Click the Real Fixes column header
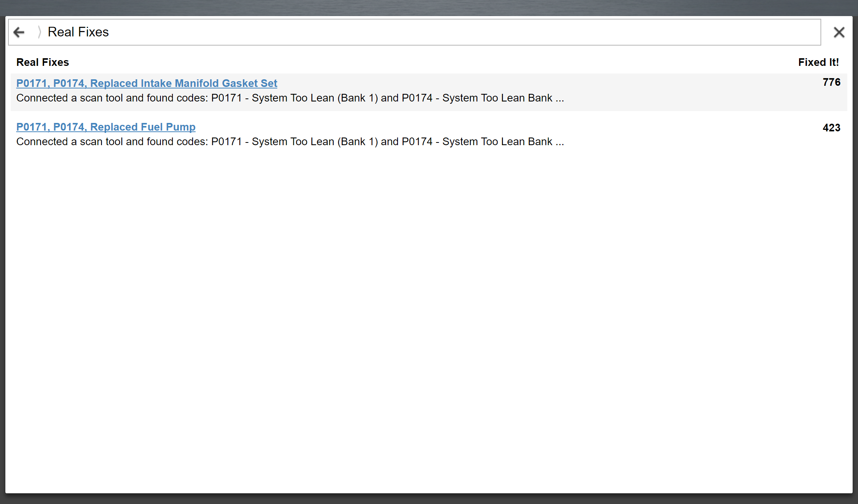This screenshot has width=858, height=504. coord(43,62)
